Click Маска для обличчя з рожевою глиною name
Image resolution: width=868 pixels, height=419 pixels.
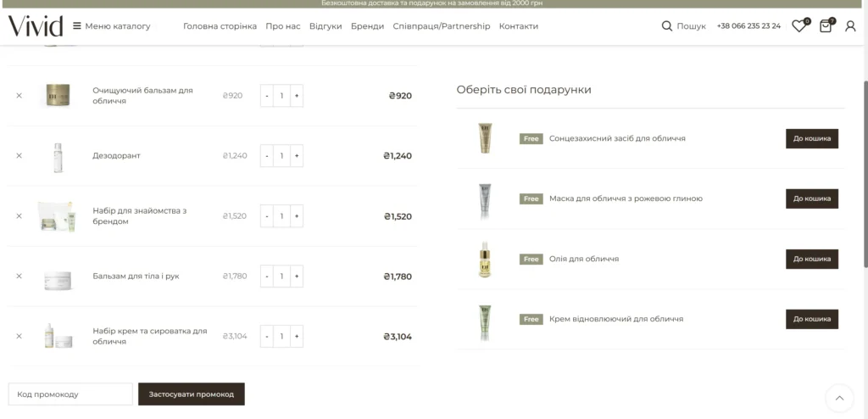coord(626,198)
